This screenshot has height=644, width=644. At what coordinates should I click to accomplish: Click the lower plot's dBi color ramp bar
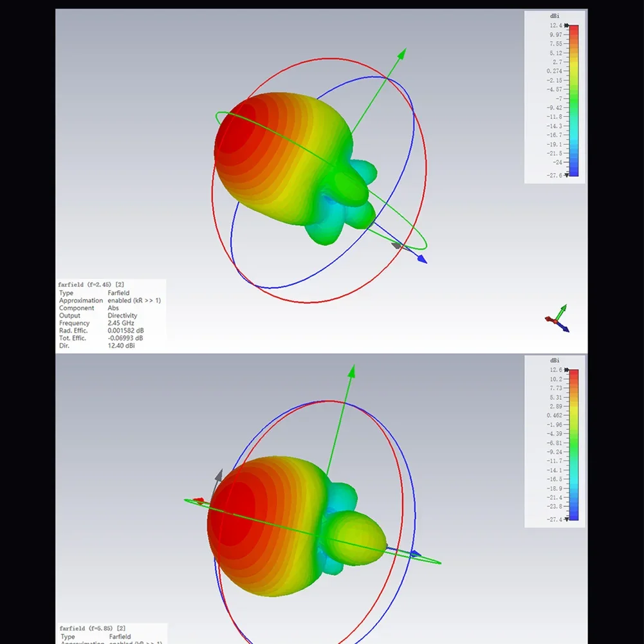point(574,445)
